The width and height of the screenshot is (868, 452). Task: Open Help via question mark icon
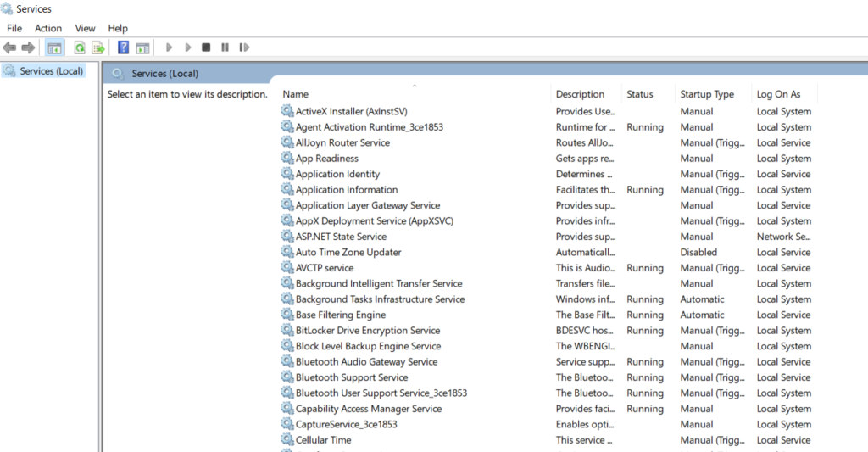click(124, 47)
